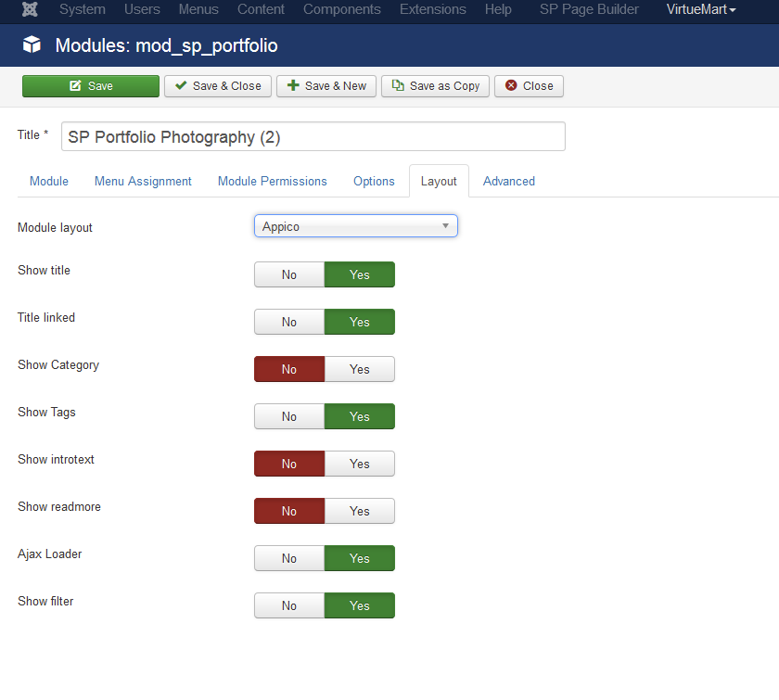This screenshot has width=779, height=700.
Task: Click the Save & Close button
Action: [219, 86]
